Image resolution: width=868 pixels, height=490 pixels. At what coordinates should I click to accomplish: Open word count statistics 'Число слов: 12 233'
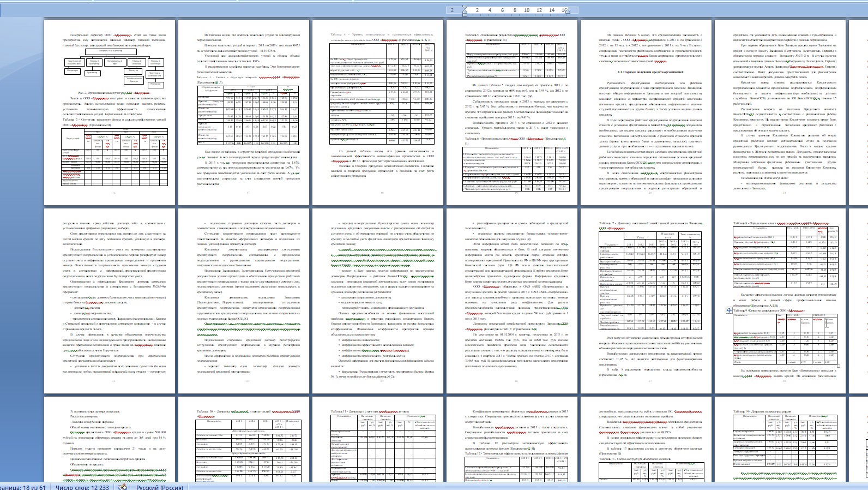pos(82,487)
